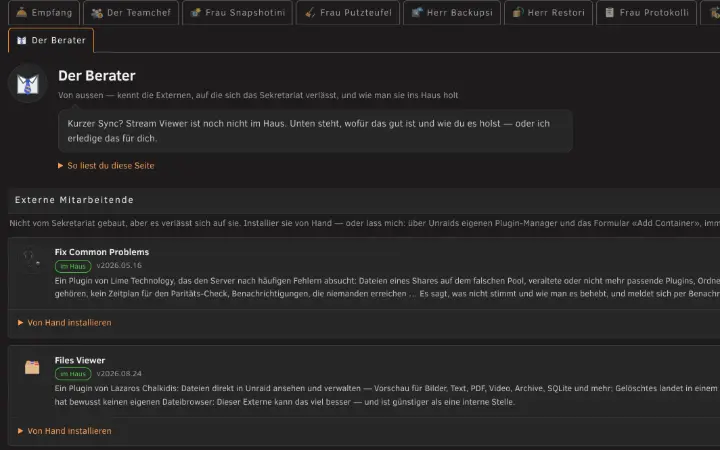Click the Der Berater tab tie icon
720x450 pixels.
(22, 40)
